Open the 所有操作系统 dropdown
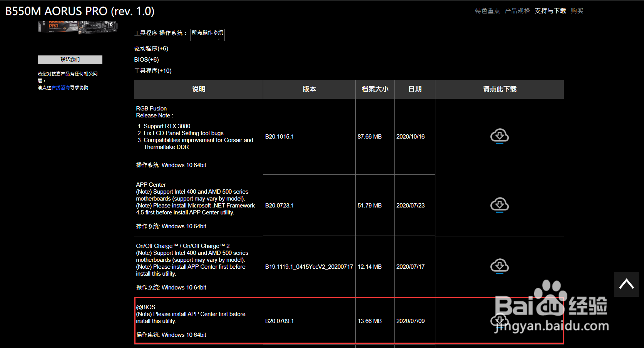This screenshot has width=644, height=348. point(207,35)
